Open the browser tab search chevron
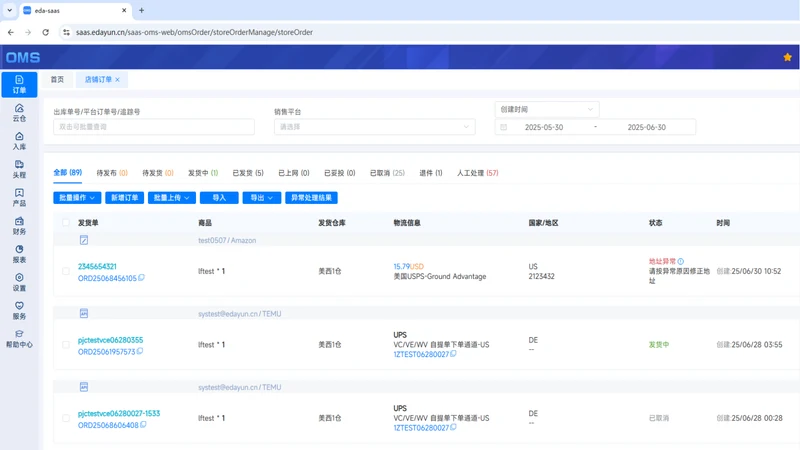Viewport: 800px width, 450px height. coord(10,10)
